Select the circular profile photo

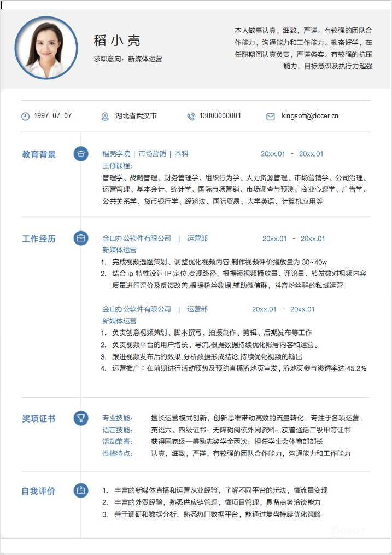click(x=46, y=48)
